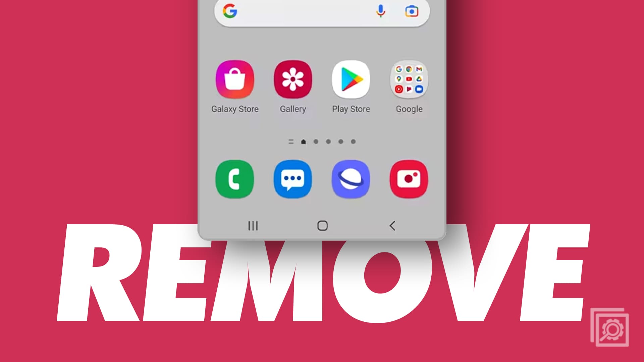Tap the back navigation button
The image size is (644, 362).
tap(391, 226)
